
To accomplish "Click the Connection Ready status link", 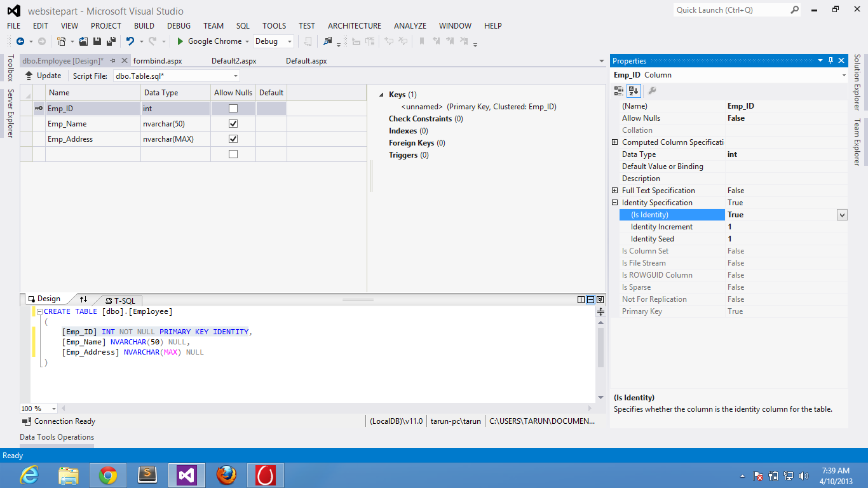I will [63, 421].
